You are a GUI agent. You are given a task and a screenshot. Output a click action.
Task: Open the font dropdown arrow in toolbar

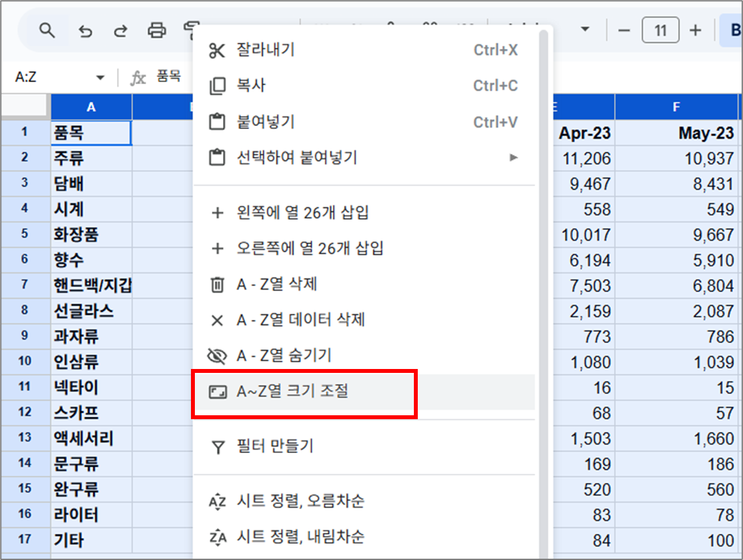click(x=585, y=29)
